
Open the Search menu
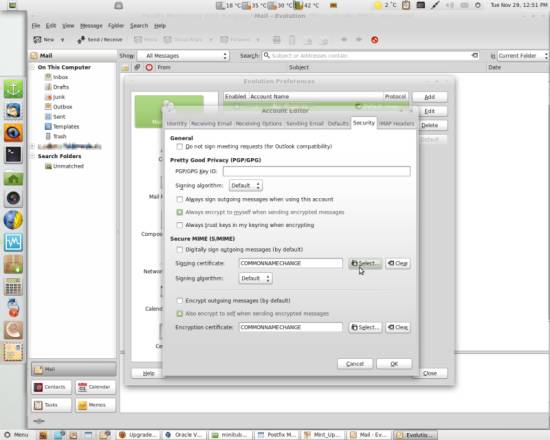coord(139,26)
